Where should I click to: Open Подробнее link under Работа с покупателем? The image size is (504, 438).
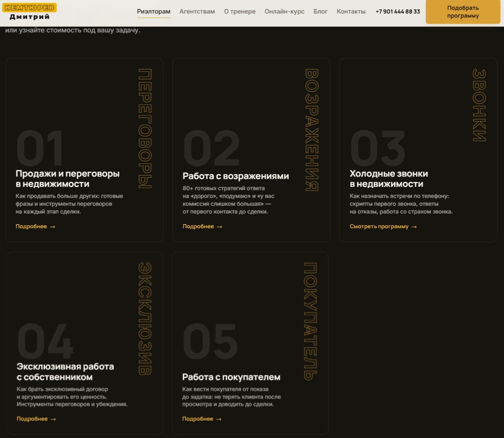[202, 419]
